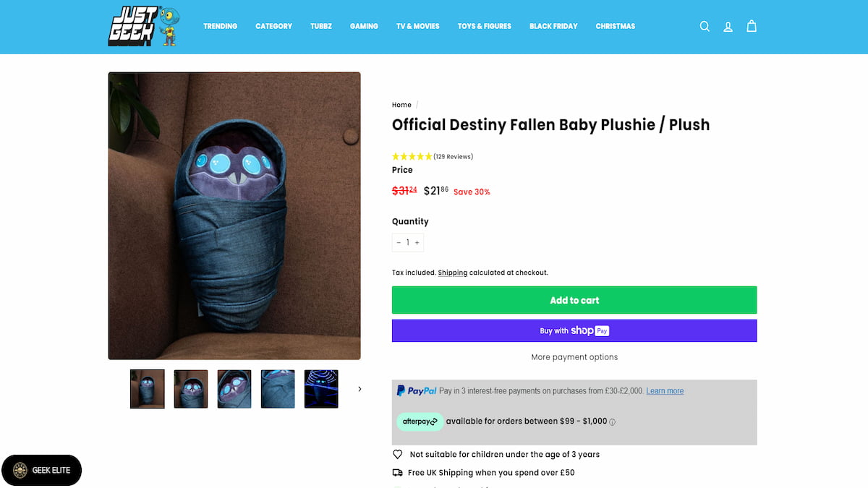Click Buy with Shop Pay

(x=574, y=330)
